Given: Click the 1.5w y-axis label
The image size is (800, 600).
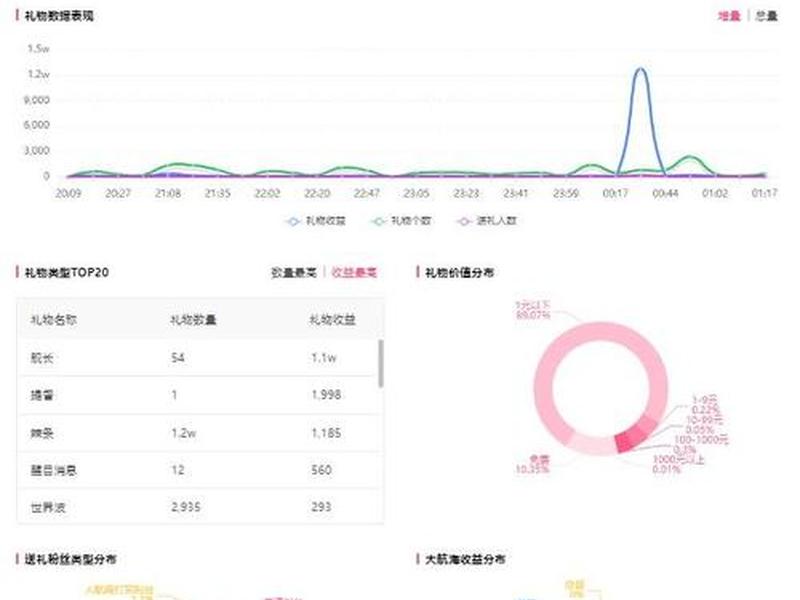Looking at the screenshot, I should (39, 49).
